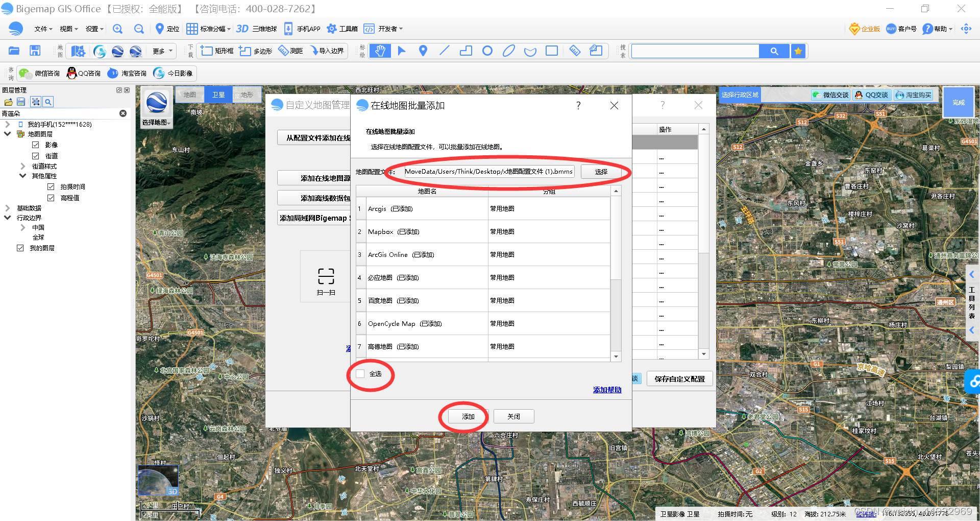This screenshot has width=980, height=521.
Task: Click the map list vertical scrollbar in batch dialog
Action: pos(616,274)
